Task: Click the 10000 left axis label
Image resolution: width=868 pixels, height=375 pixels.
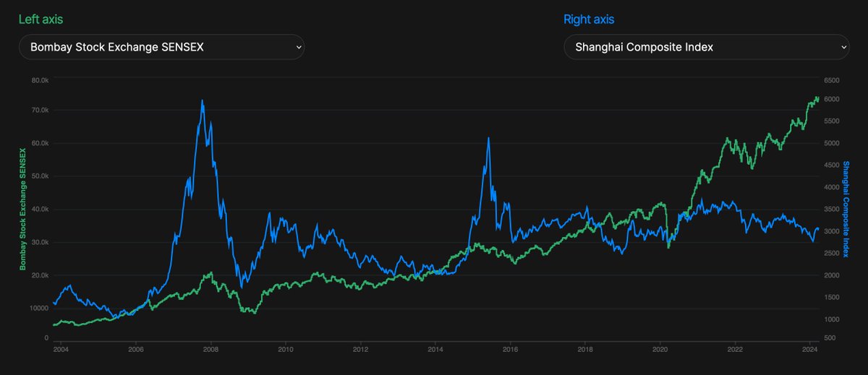Action: (x=39, y=309)
